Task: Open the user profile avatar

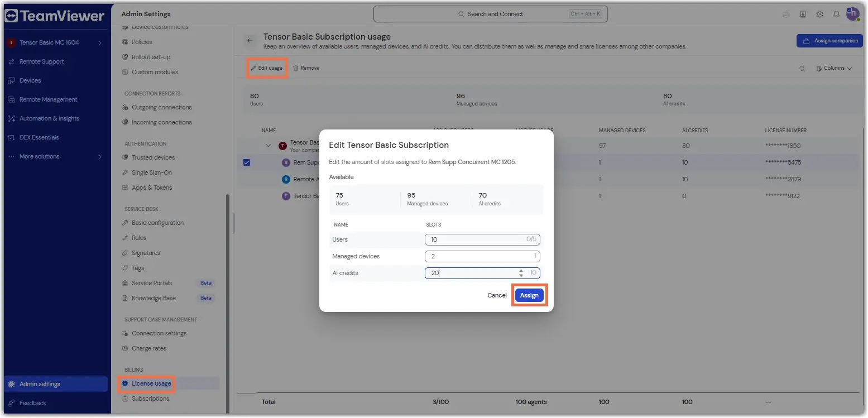Action: (852, 14)
